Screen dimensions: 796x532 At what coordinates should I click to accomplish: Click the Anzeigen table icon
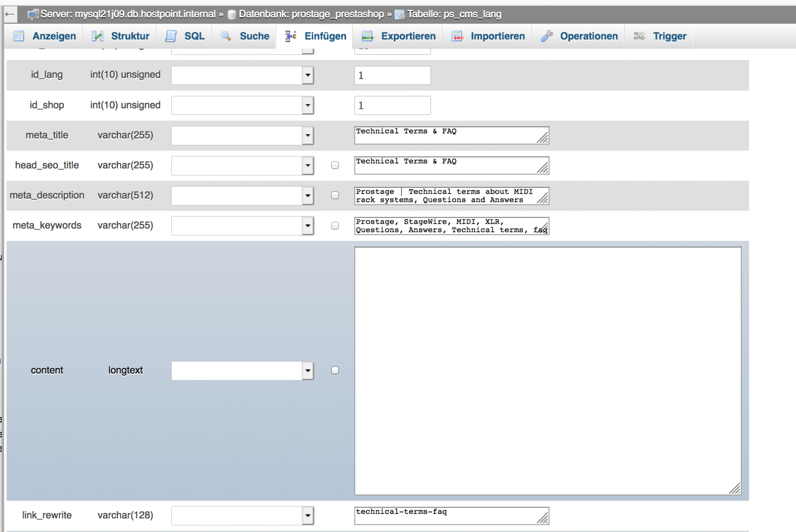point(19,36)
